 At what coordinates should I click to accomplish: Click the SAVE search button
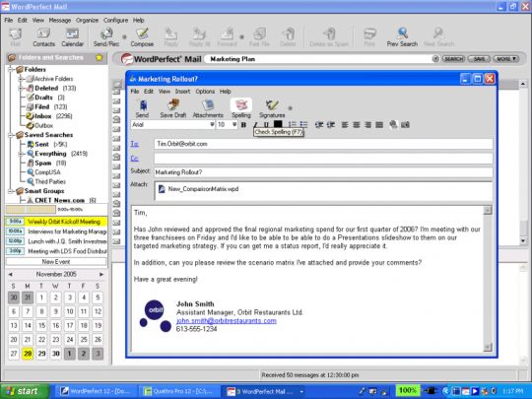click(x=479, y=59)
